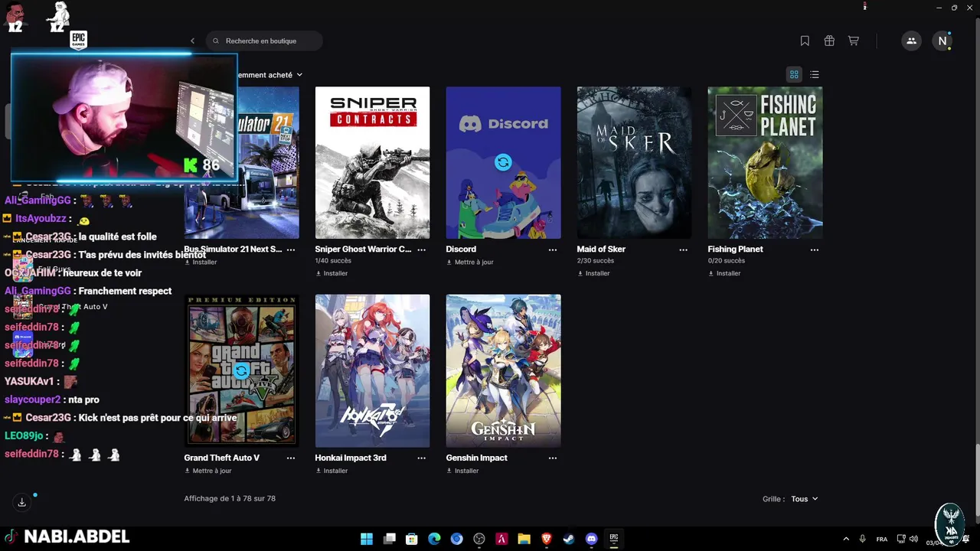
Task: Open the wishlist bookmark icon
Action: point(805,41)
